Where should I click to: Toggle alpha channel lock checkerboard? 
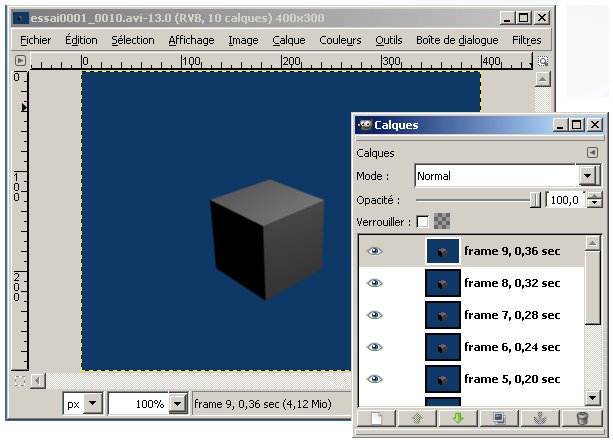pos(442,221)
